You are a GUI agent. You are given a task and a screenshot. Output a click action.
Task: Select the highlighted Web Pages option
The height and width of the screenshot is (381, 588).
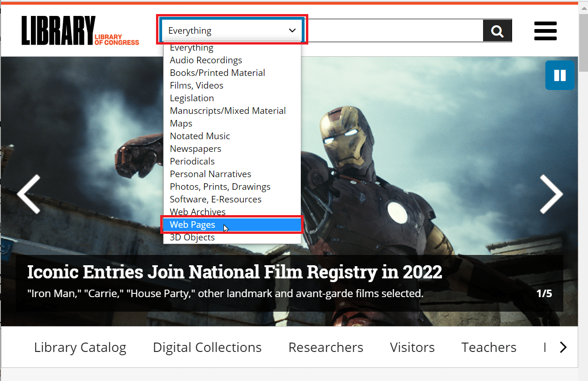click(232, 224)
